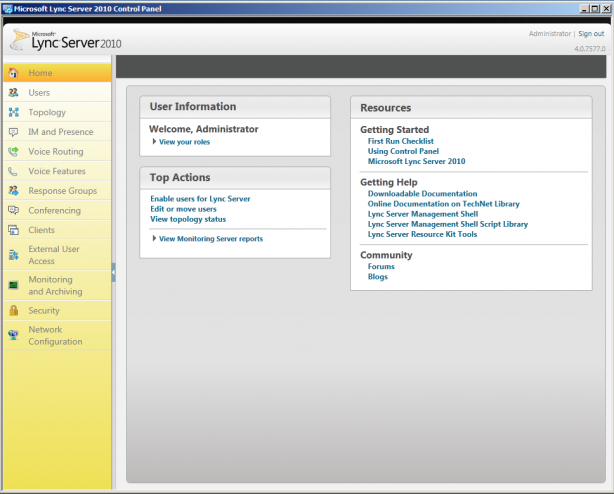Click the Administrator account name

tap(550, 34)
